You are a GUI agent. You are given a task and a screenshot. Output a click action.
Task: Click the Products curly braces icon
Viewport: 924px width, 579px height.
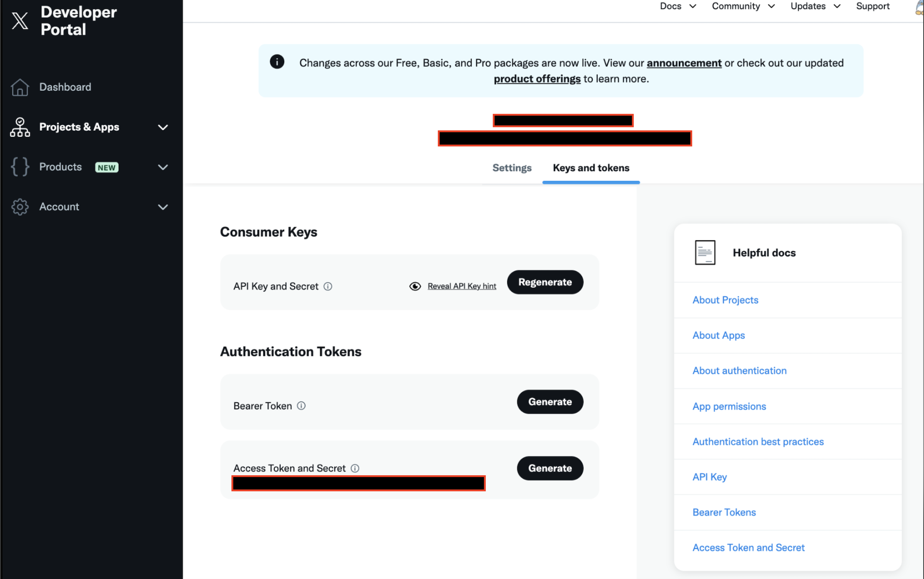click(20, 167)
